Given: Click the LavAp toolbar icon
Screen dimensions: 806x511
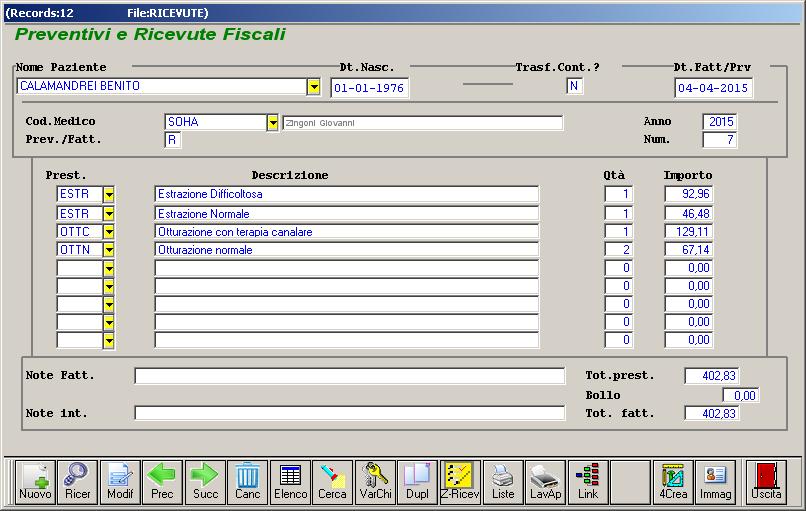Looking at the screenshot, I should tap(545, 482).
